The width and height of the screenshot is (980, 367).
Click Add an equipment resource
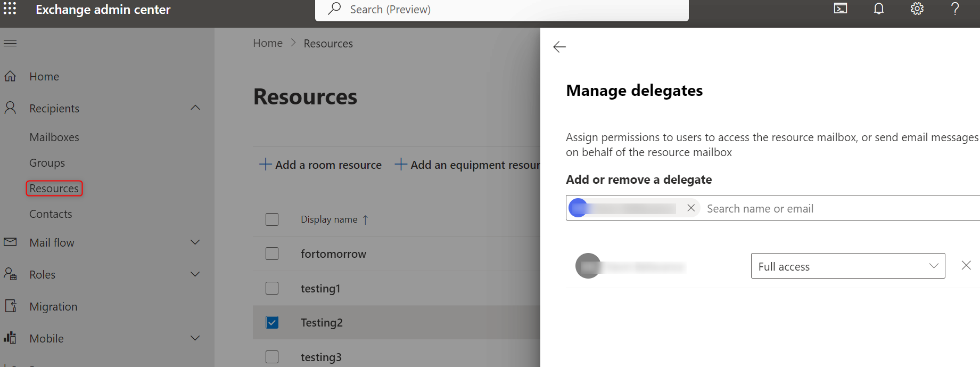point(467,165)
